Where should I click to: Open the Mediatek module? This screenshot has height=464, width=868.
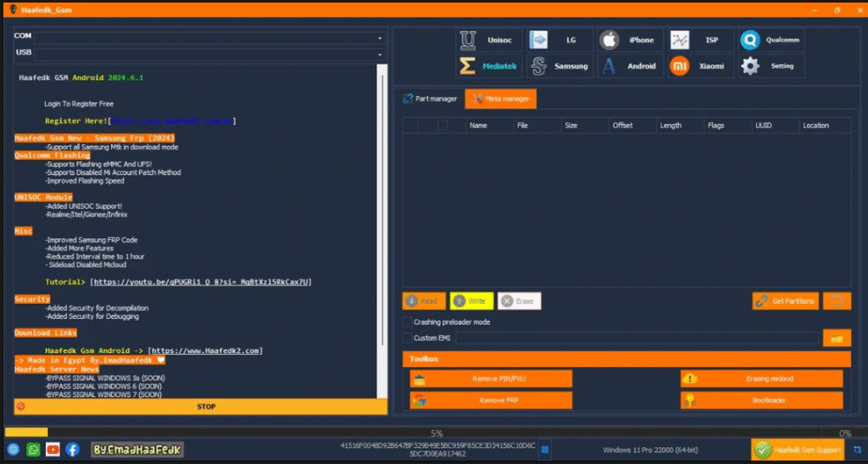point(489,66)
